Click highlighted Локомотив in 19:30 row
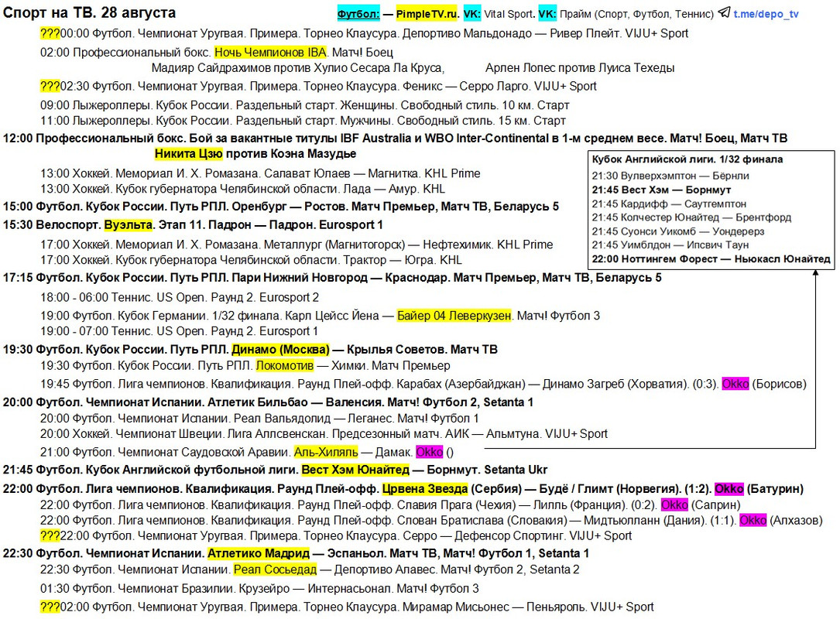The width and height of the screenshot is (840, 619). click(284, 366)
